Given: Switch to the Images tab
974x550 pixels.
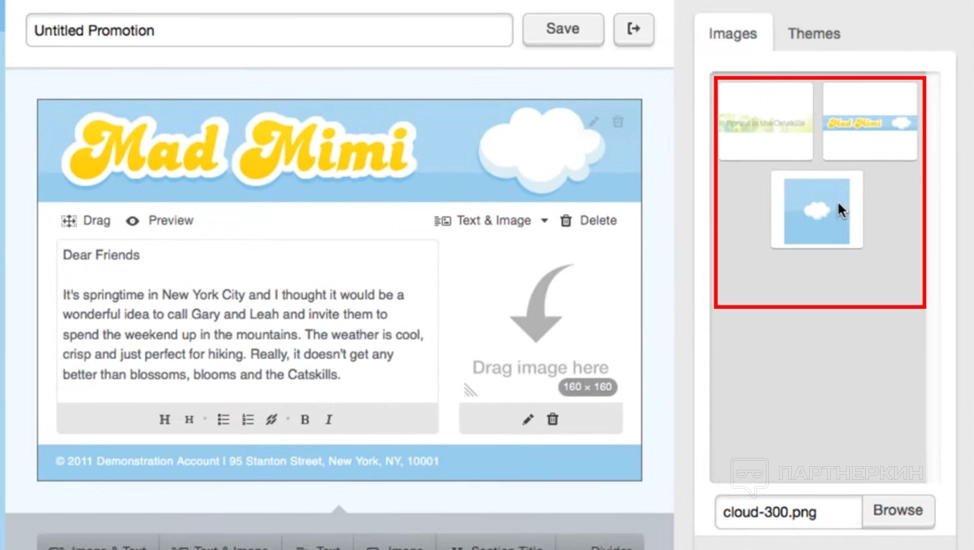Looking at the screenshot, I should 733,34.
